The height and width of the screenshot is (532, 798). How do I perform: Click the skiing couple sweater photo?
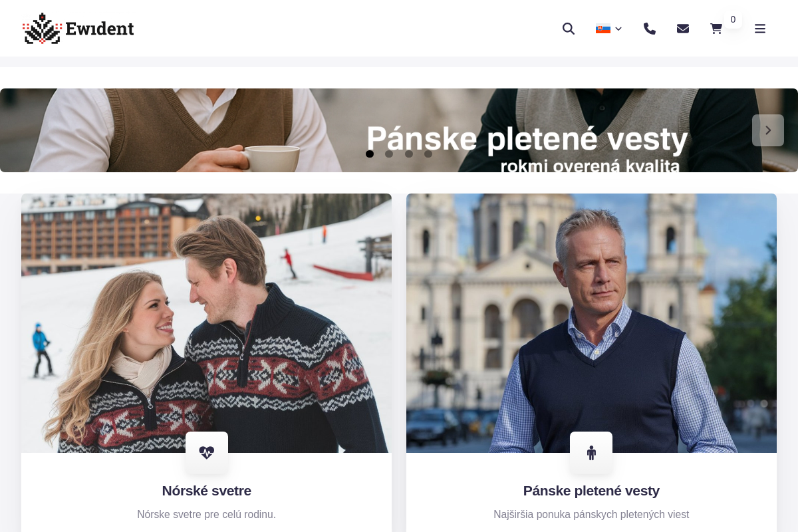(206, 313)
